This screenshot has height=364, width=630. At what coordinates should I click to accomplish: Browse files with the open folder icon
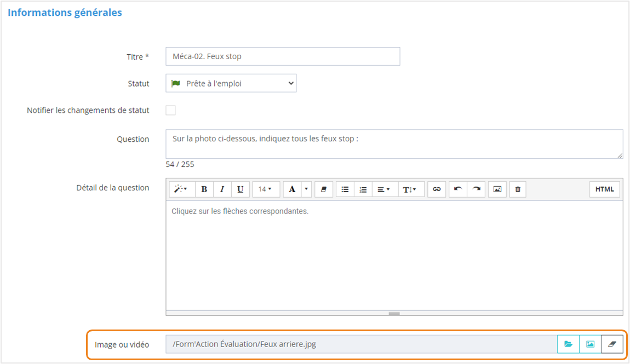click(x=568, y=344)
